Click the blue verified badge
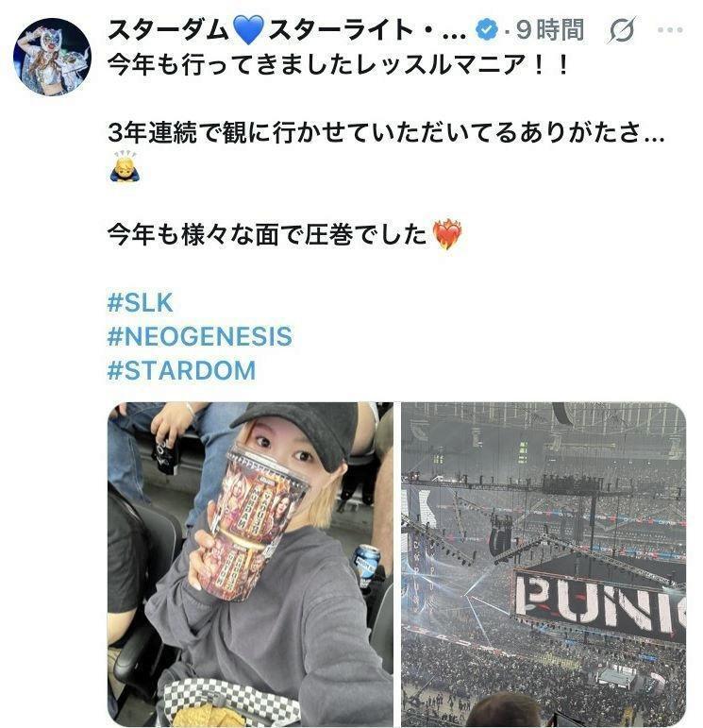703x728 pixels. click(487, 30)
